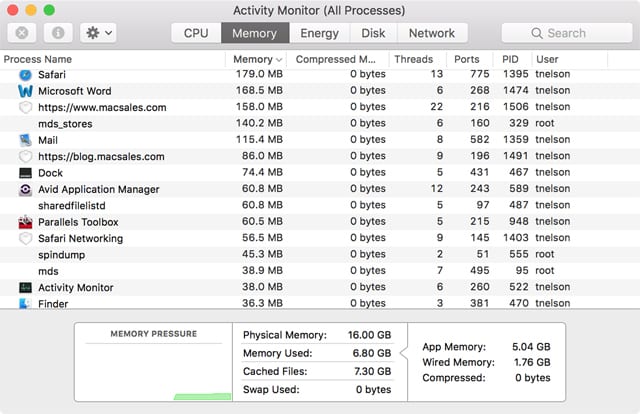This screenshot has width=640, height=414.
Task: Toggle sort order on Memory column
Action: (x=253, y=59)
